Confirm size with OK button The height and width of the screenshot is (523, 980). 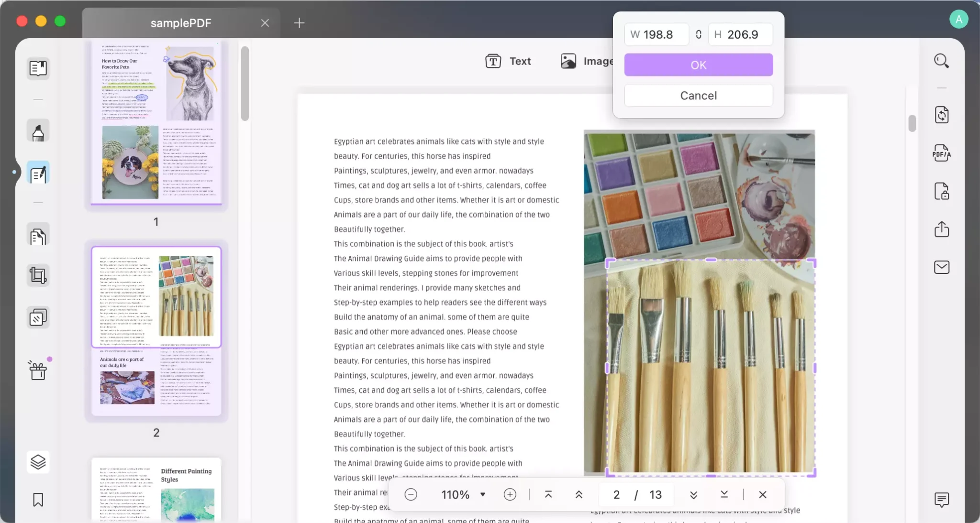pos(698,65)
